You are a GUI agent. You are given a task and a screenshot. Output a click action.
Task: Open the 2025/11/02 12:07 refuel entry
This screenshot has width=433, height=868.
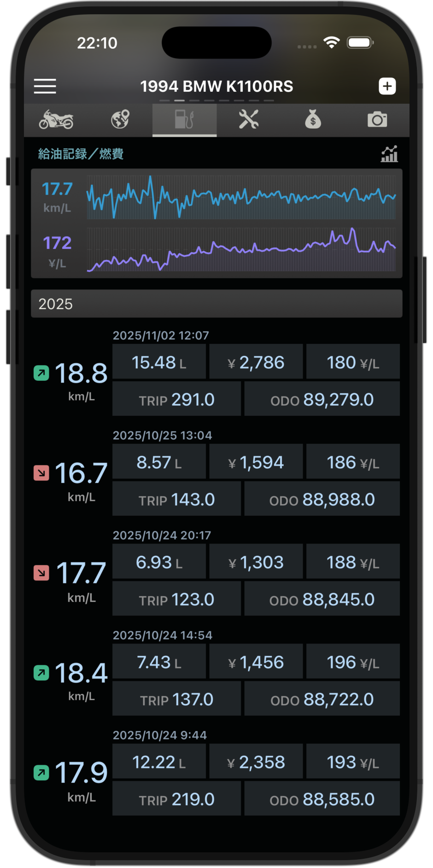[161, 336]
